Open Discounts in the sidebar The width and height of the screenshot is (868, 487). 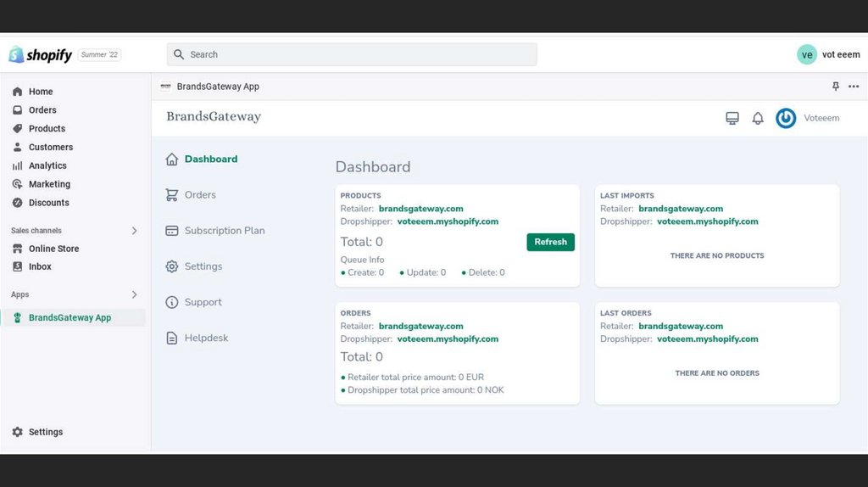tap(48, 203)
